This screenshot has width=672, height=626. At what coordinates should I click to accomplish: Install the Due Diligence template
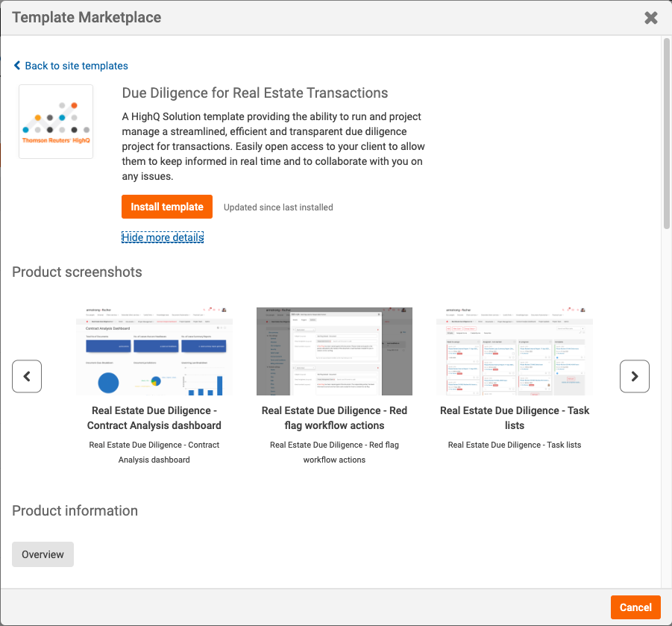[x=167, y=207]
